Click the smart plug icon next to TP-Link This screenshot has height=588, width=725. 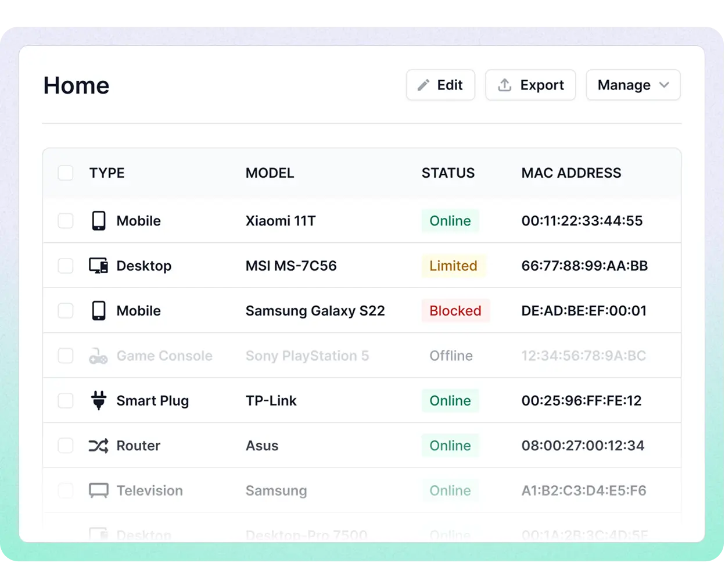click(x=99, y=400)
